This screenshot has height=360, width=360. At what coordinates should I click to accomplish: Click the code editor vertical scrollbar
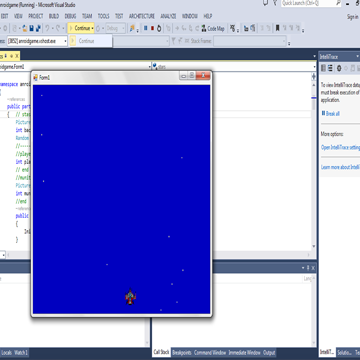click(314, 163)
